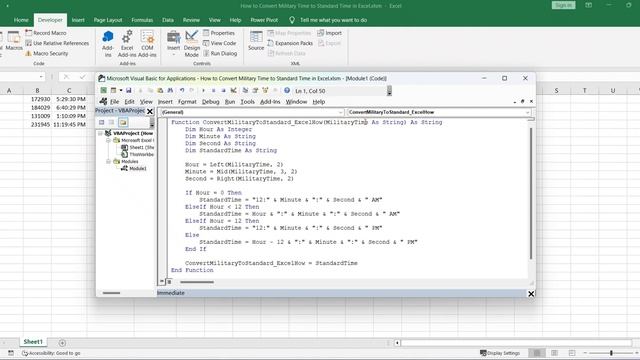Click Run Dialog in the Controls group
The image size is (640, 360).
[x=220, y=53]
